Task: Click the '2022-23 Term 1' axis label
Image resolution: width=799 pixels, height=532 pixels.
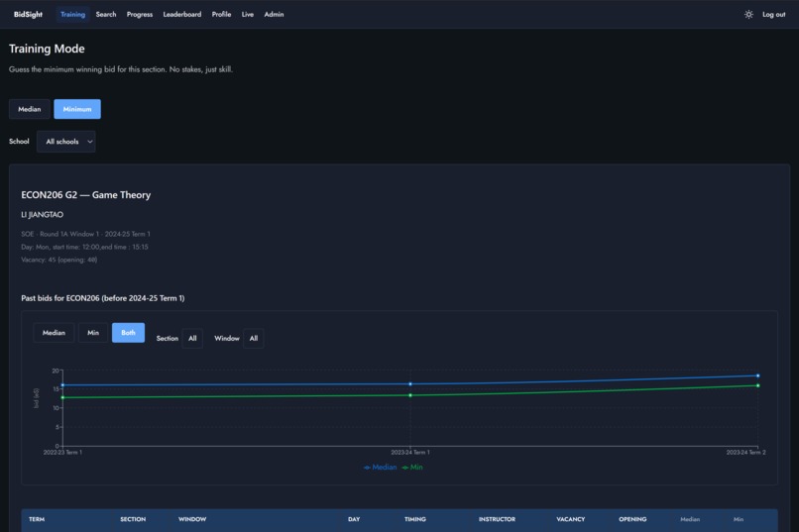Action: 62,452
